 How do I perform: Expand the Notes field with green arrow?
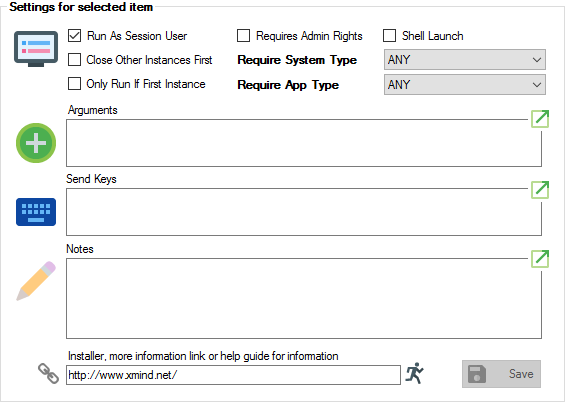point(540,259)
